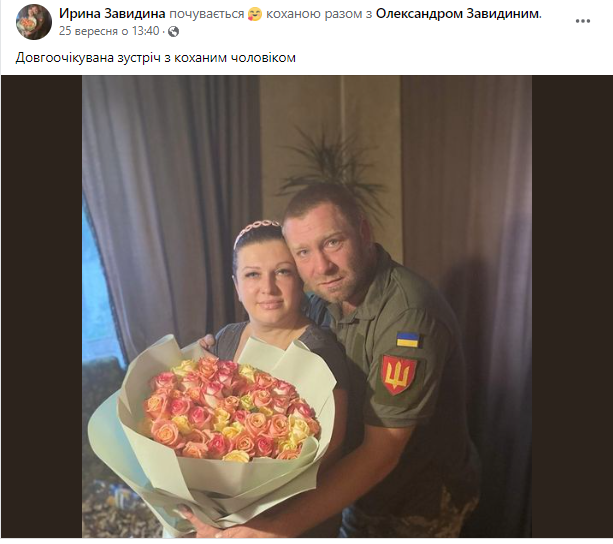This screenshot has width=613, height=544.
Task: Open the posted couple photo
Action: tap(306, 306)
